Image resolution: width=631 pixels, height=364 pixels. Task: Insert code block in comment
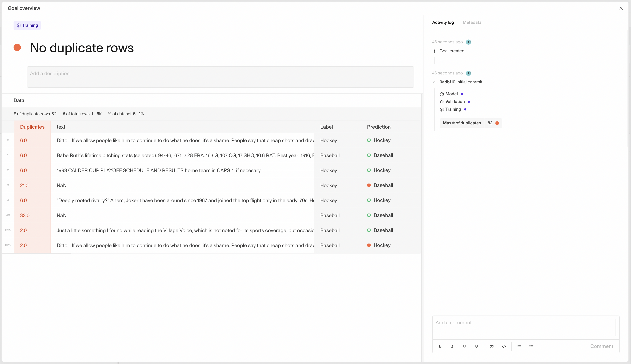pos(504,346)
